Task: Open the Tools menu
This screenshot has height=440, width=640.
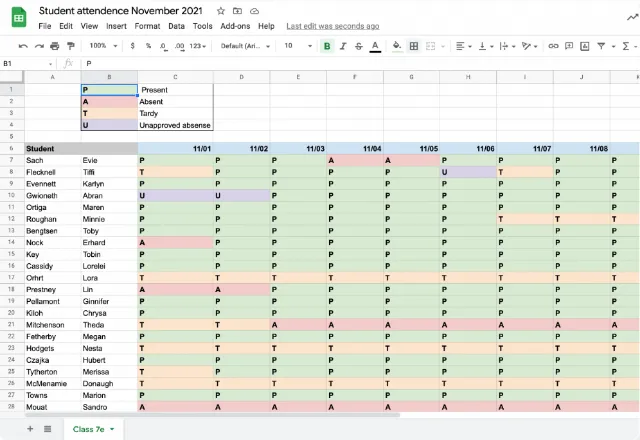Action: (202, 26)
